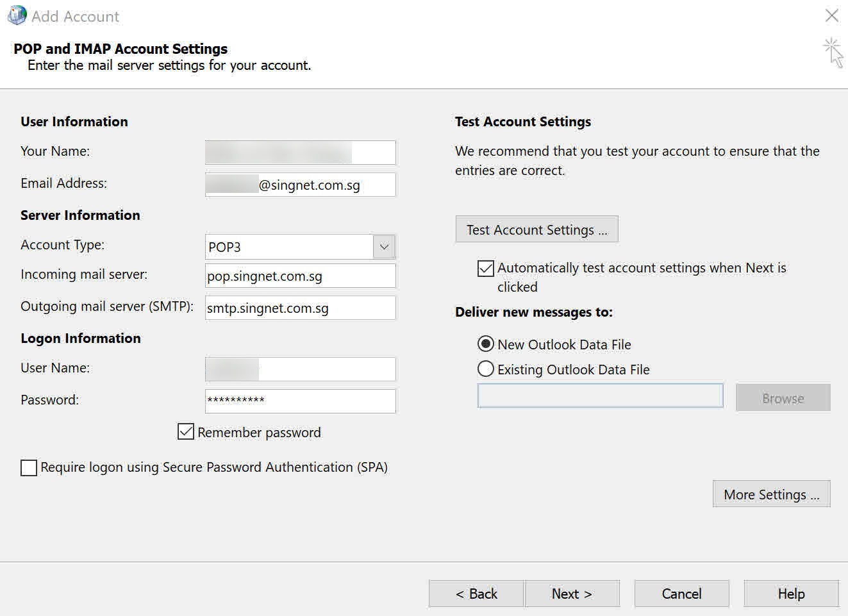
Task: Choose Existing Outlook Data File option
Action: tap(486, 369)
